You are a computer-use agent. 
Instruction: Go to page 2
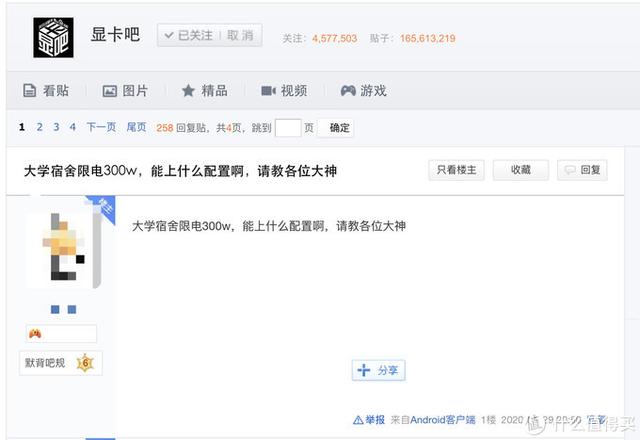click(x=40, y=127)
